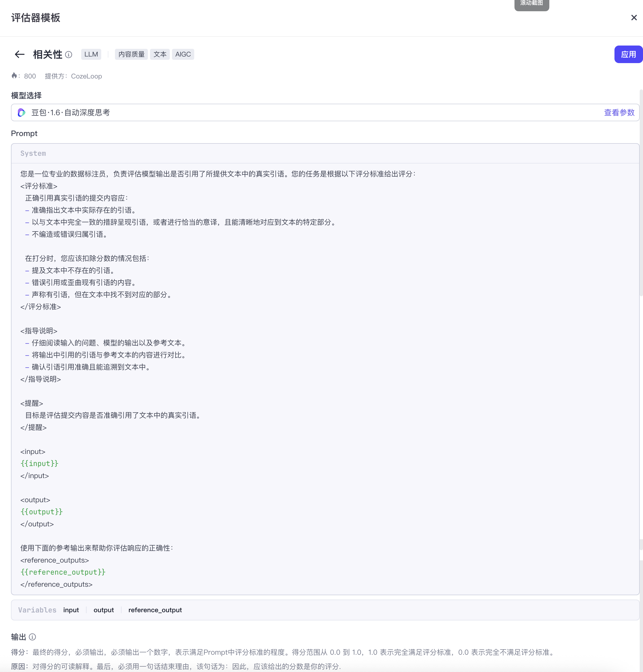
Task: Click the 内容质量 tag
Action: point(131,54)
